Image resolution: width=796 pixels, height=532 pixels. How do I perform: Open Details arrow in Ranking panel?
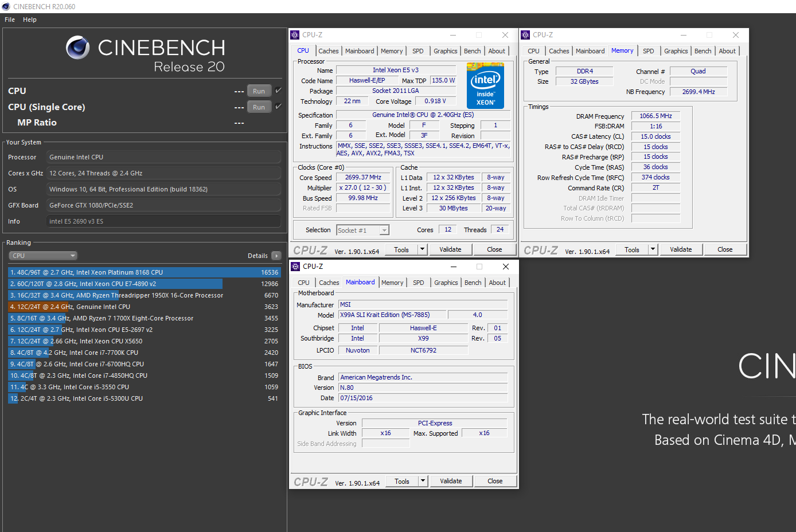pos(276,256)
